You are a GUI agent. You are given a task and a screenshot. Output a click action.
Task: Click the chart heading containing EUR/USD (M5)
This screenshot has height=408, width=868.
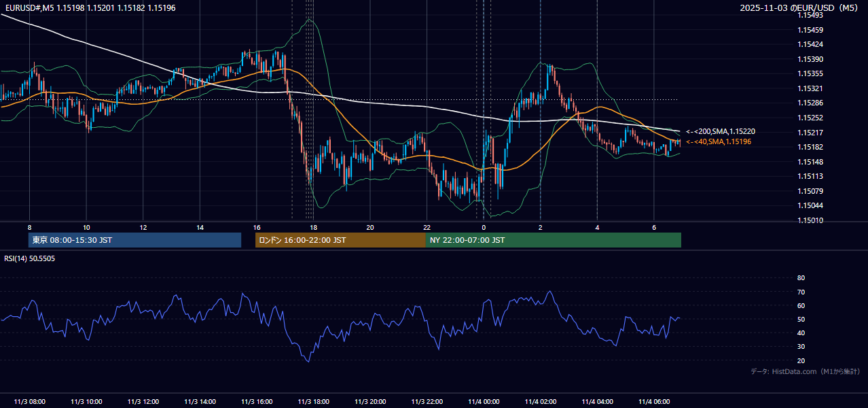(799, 7)
